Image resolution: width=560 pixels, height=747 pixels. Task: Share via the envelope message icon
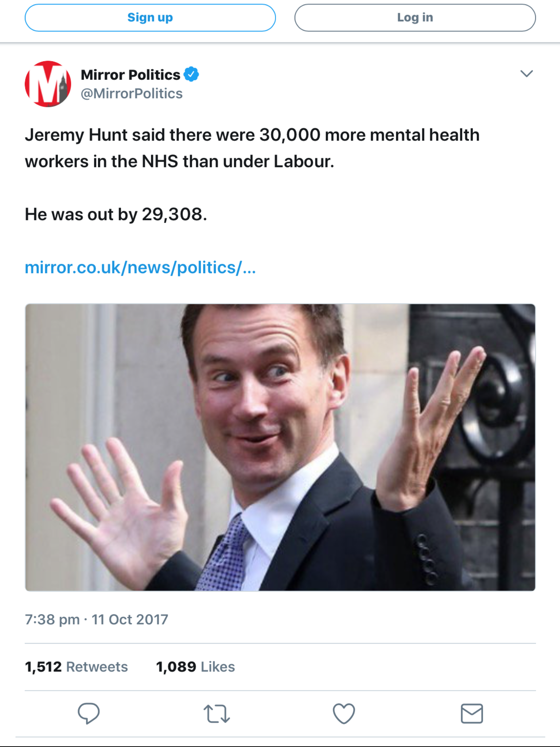coord(472,713)
